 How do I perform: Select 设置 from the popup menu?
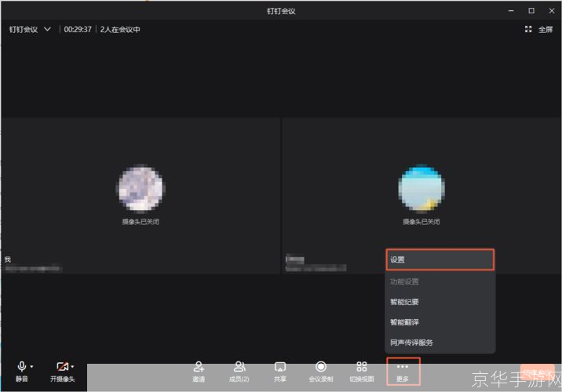[x=440, y=260]
